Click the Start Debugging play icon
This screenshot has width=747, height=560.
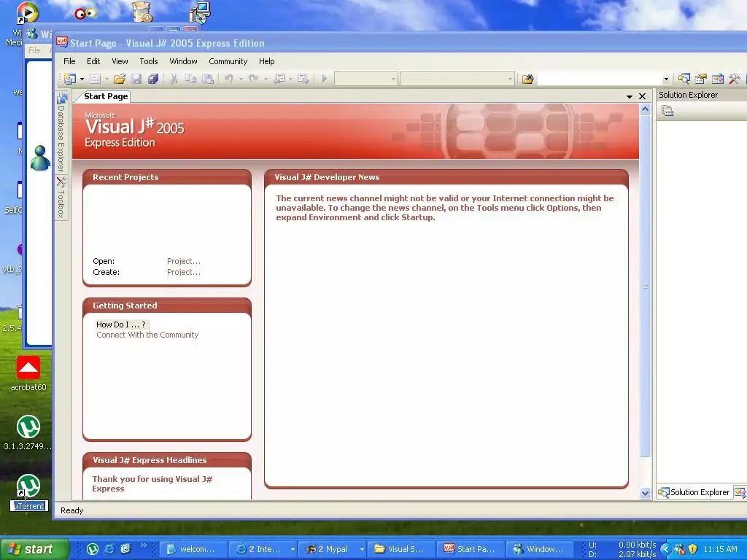pyautogui.click(x=325, y=79)
